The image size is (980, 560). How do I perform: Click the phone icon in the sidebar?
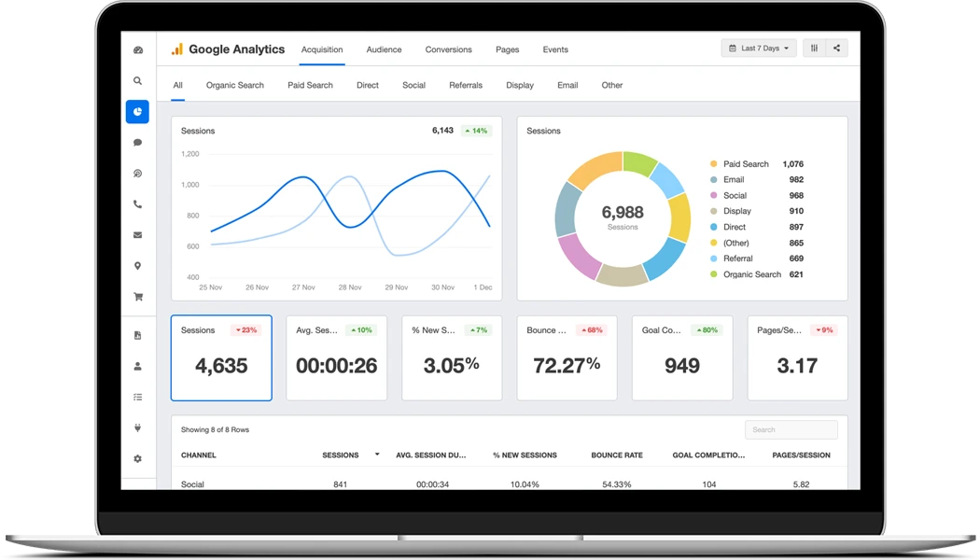pos(137,203)
